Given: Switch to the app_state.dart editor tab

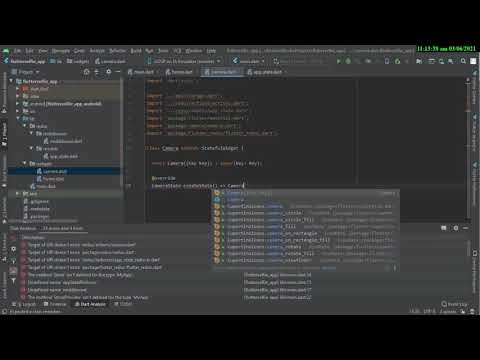Looking at the screenshot, I should (267, 72).
